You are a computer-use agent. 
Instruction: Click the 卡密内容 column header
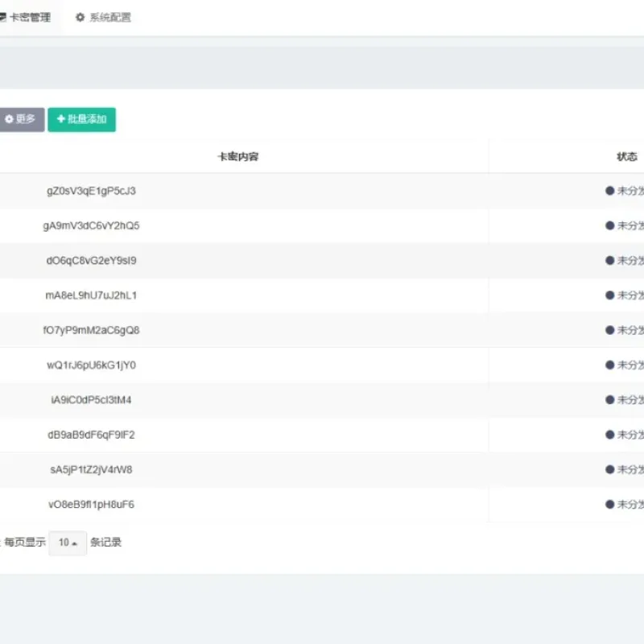[x=237, y=156]
